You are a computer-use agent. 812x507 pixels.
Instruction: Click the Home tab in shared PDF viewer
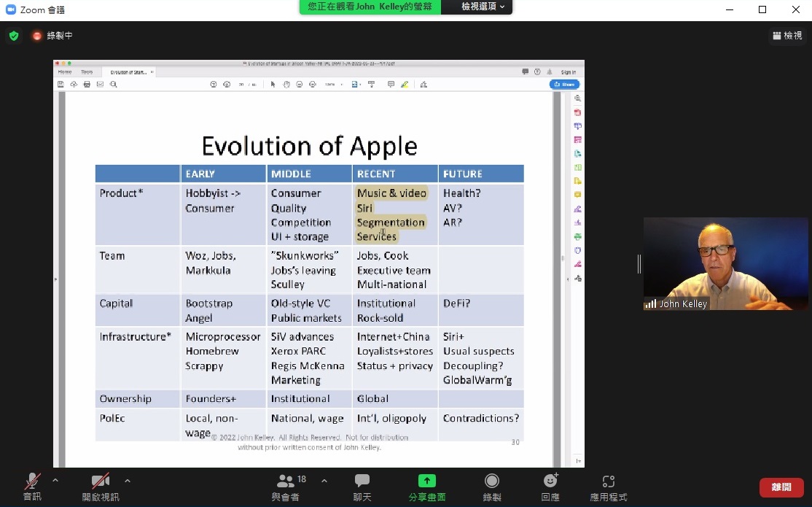click(65, 72)
